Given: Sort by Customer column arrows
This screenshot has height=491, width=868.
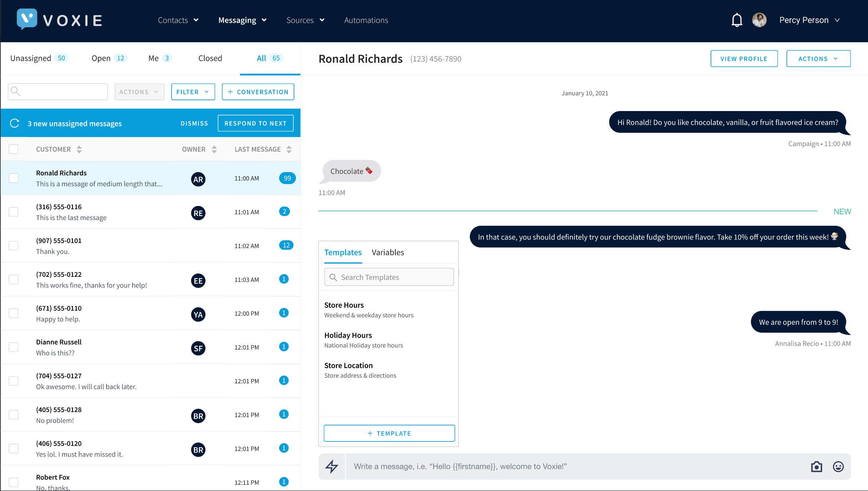Looking at the screenshot, I should click(79, 149).
